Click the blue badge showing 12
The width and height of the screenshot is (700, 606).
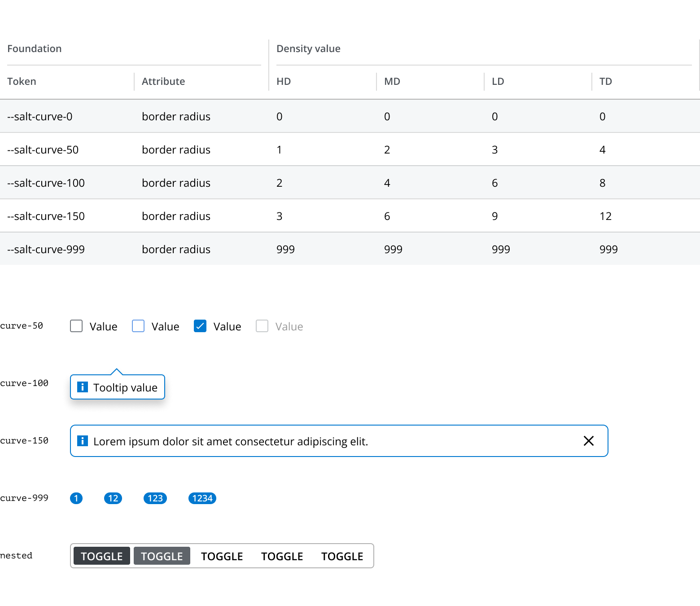113,498
